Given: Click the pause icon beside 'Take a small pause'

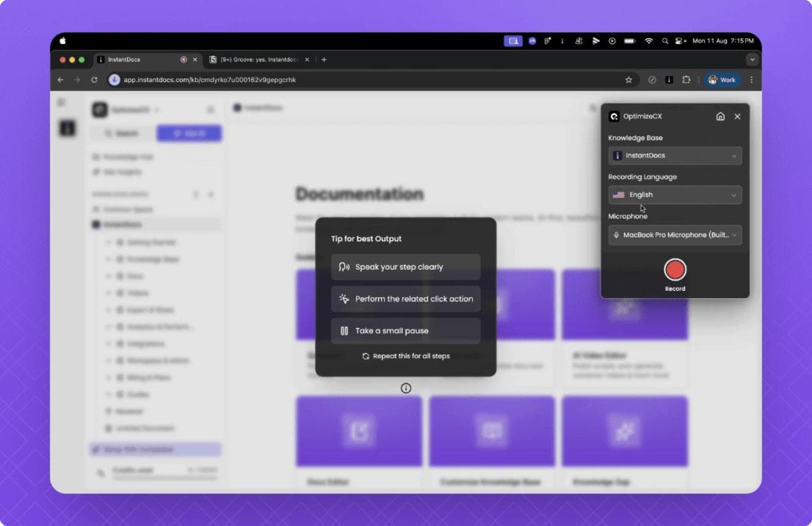Looking at the screenshot, I should pyautogui.click(x=344, y=330).
